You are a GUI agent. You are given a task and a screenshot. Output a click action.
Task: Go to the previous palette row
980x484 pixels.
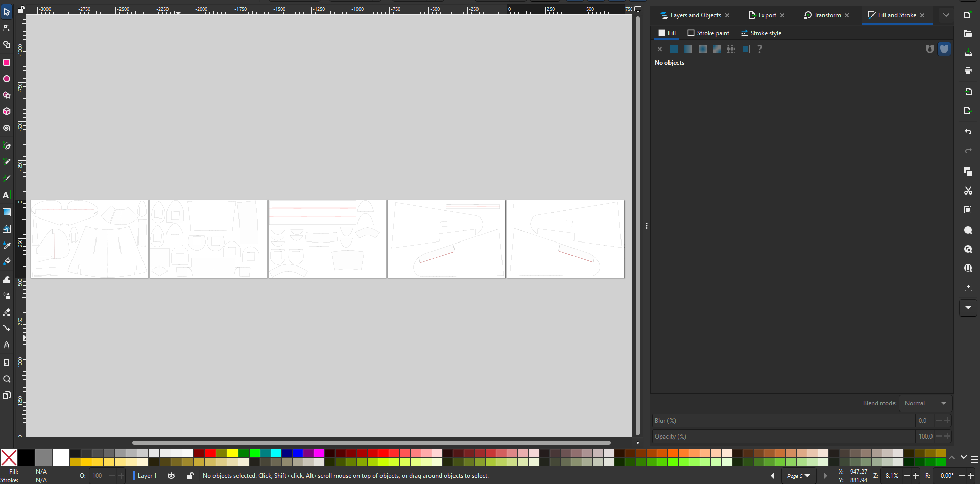point(952,458)
